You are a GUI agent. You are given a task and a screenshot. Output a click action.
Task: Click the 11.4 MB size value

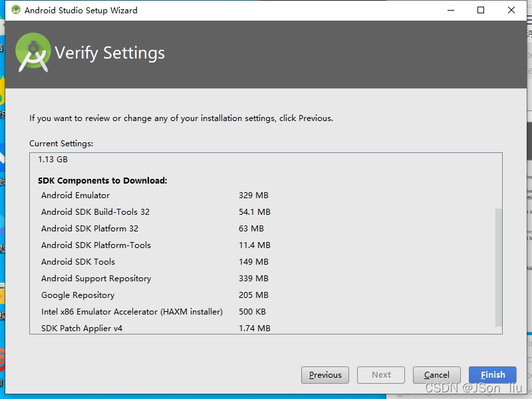pyautogui.click(x=255, y=245)
